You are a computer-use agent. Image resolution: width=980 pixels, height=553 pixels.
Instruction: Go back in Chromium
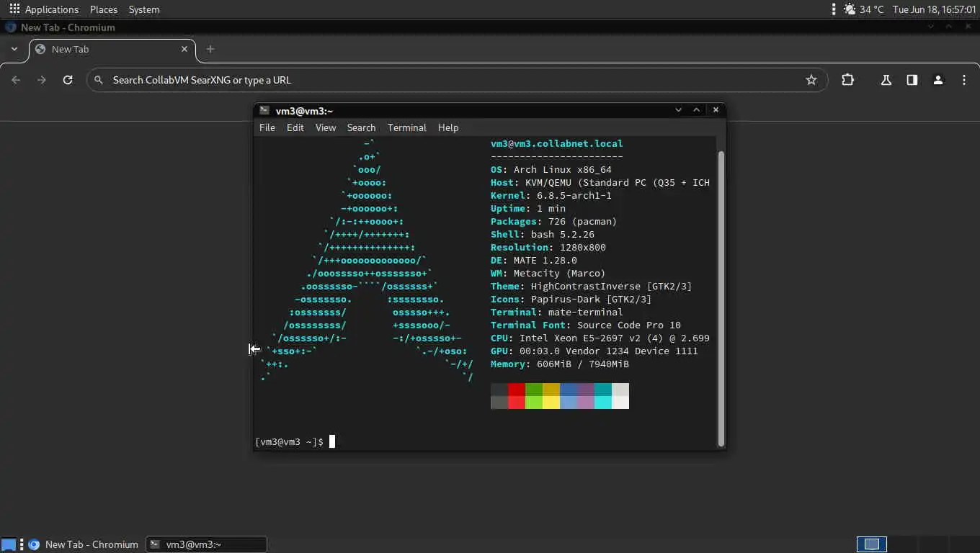(16, 80)
